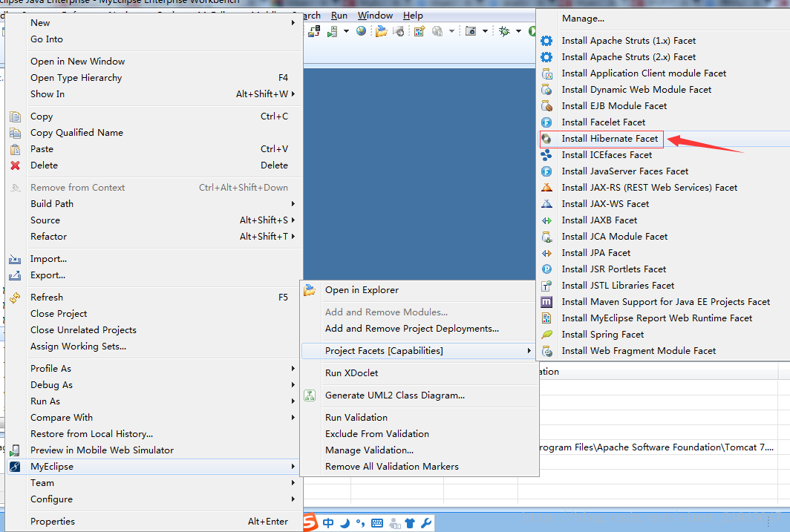Click the Install Hibernate Facet icon
The height and width of the screenshot is (532, 790).
point(546,139)
